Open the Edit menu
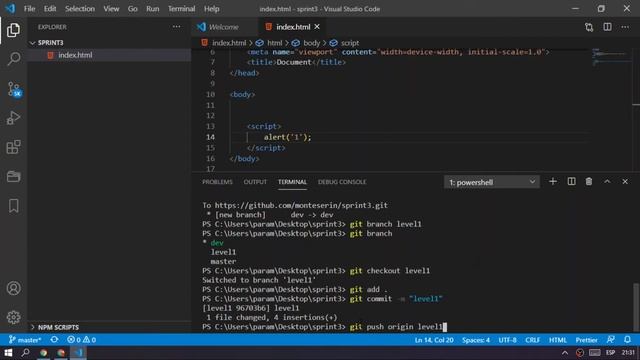 coord(50,9)
